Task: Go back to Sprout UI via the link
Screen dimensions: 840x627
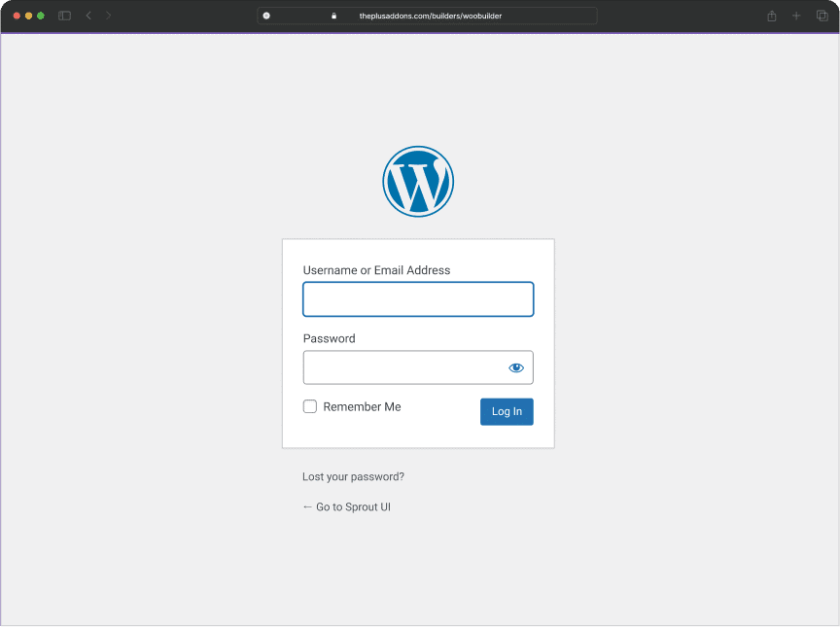Action: pyautogui.click(x=346, y=506)
